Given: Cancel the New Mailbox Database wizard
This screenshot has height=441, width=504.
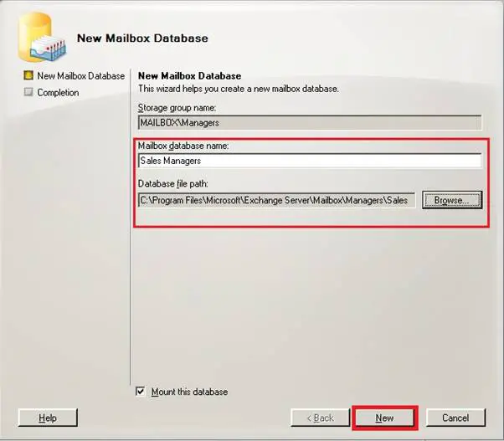Looking at the screenshot, I should pyautogui.click(x=455, y=418).
